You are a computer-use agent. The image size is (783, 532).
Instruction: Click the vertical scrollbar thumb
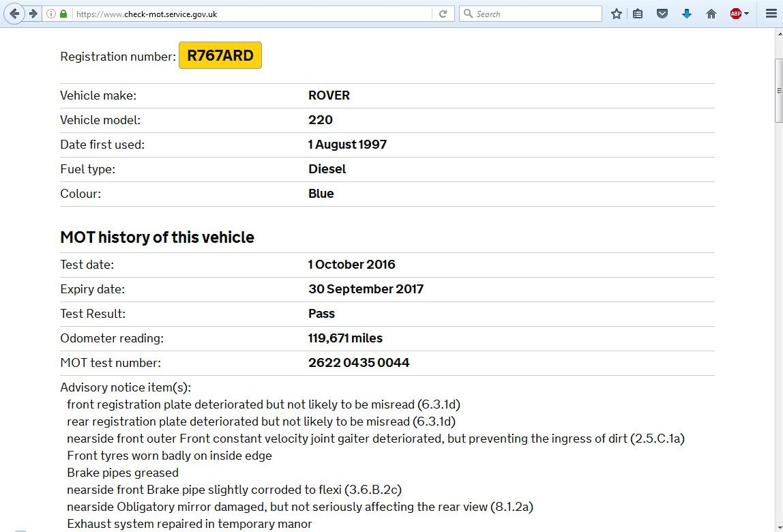click(x=778, y=90)
